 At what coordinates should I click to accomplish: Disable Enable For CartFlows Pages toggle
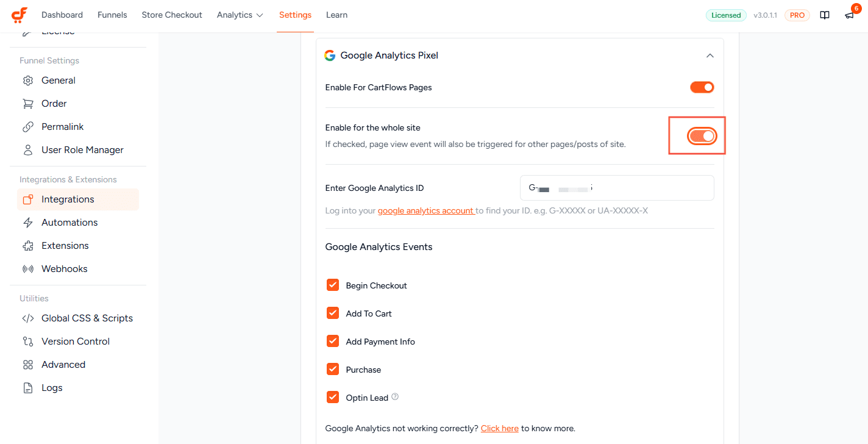coord(702,87)
